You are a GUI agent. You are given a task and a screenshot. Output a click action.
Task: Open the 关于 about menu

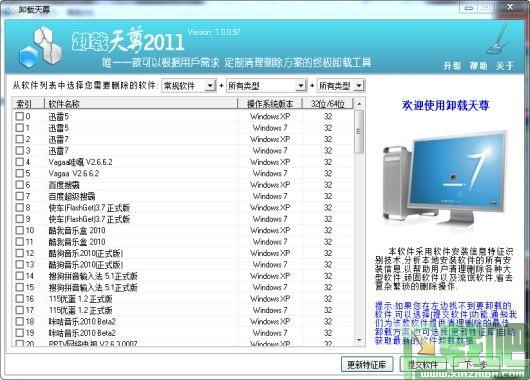click(x=504, y=65)
